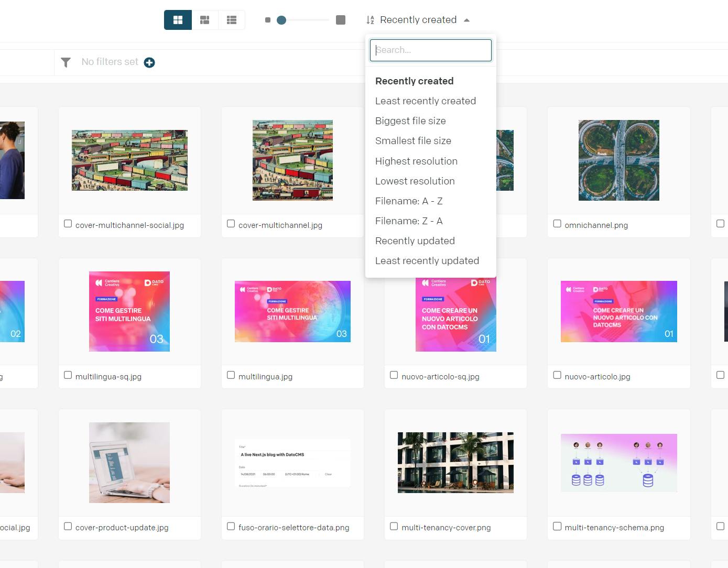
Task: Choose Recently updated sorting
Action: point(415,241)
